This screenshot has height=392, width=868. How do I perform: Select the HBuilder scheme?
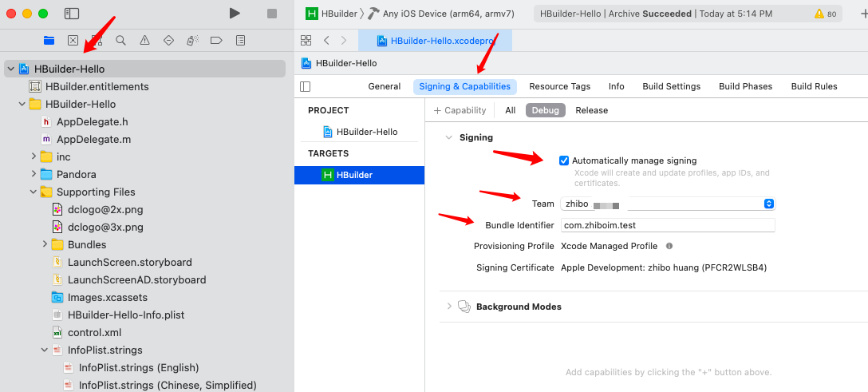click(331, 14)
